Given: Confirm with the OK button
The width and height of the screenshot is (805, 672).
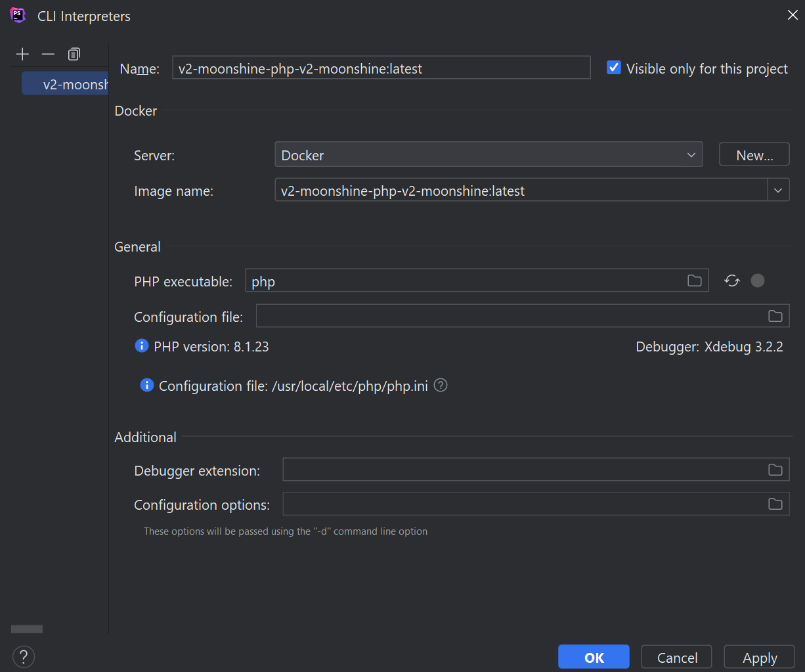Looking at the screenshot, I should coord(594,657).
